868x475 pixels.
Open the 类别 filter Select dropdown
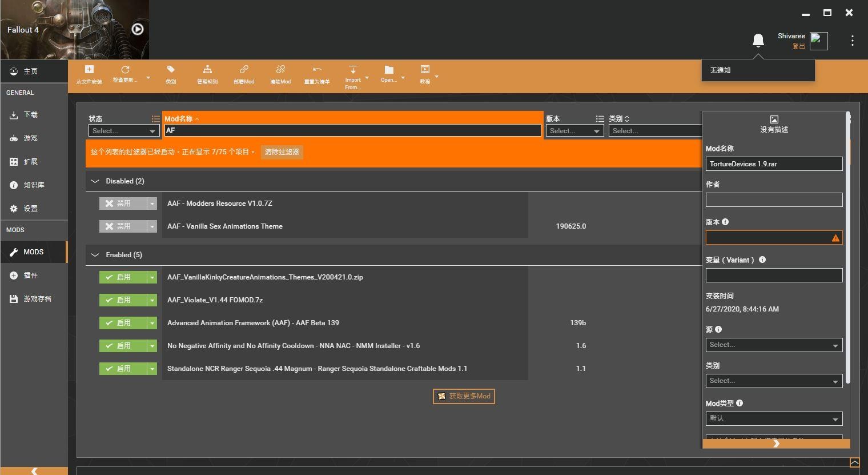[655, 131]
